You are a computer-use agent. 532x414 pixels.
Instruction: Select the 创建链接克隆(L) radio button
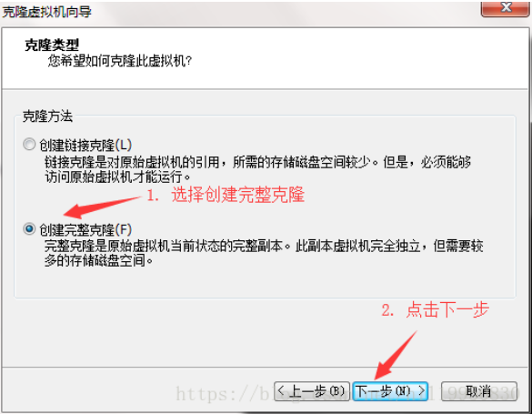29,145
